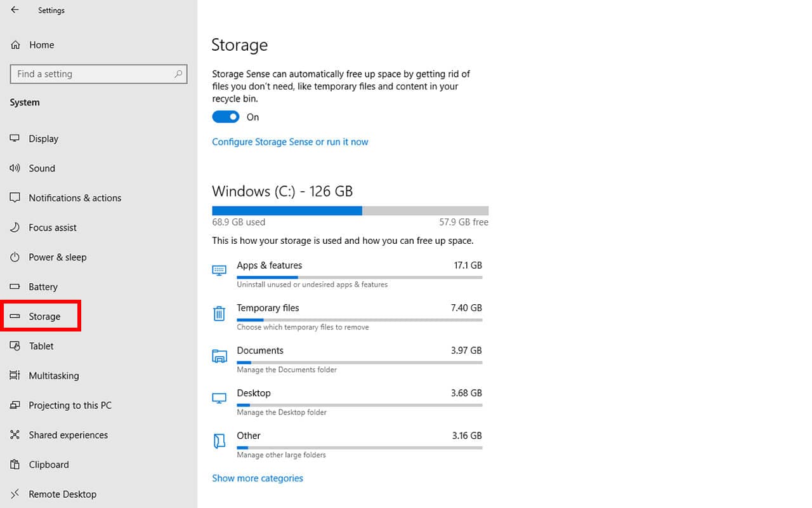
Task: Select the Display icon in the sidebar
Action: pos(15,138)
